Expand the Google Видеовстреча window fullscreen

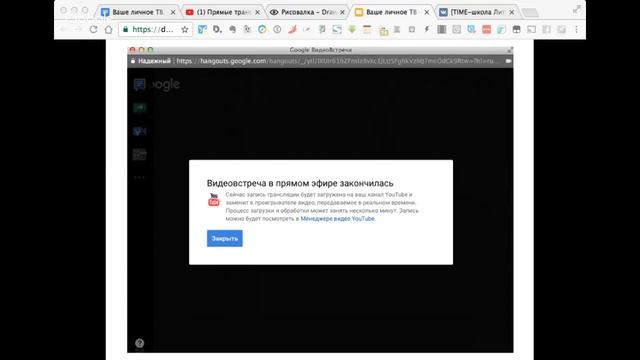coord(510,50)
